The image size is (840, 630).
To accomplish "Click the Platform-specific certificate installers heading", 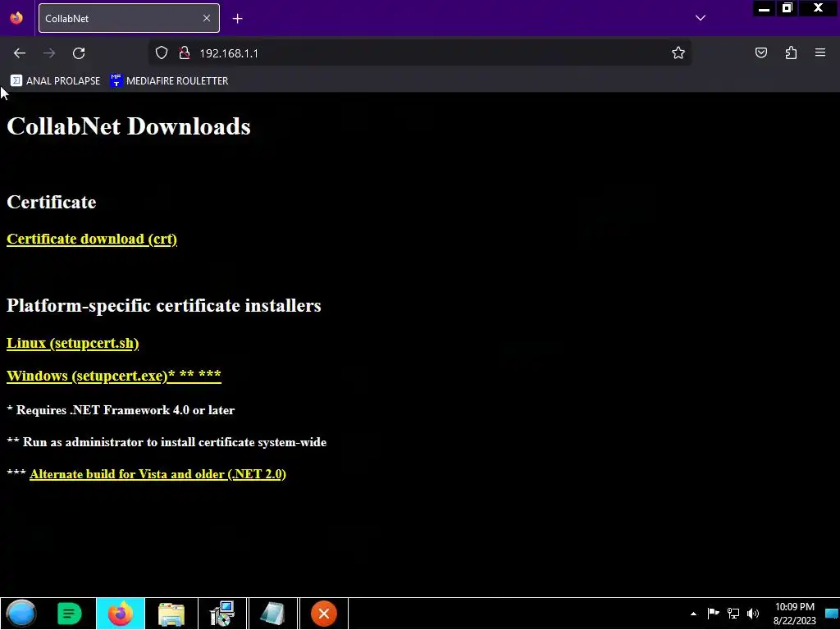I will click(164, 305).
